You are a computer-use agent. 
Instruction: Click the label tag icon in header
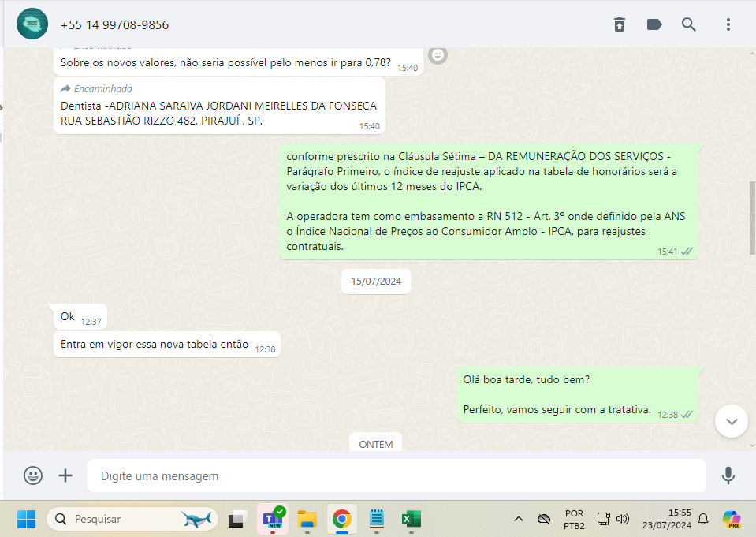pos(654,24)
